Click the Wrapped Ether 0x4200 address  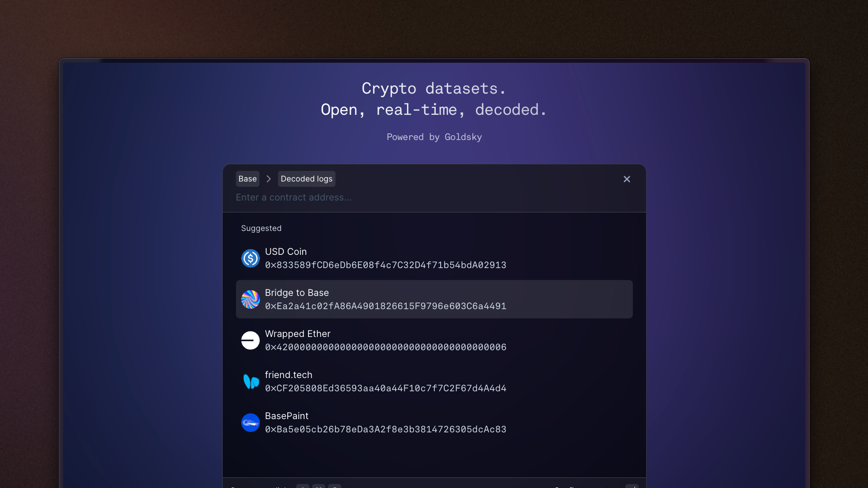[x=386, y=347]
